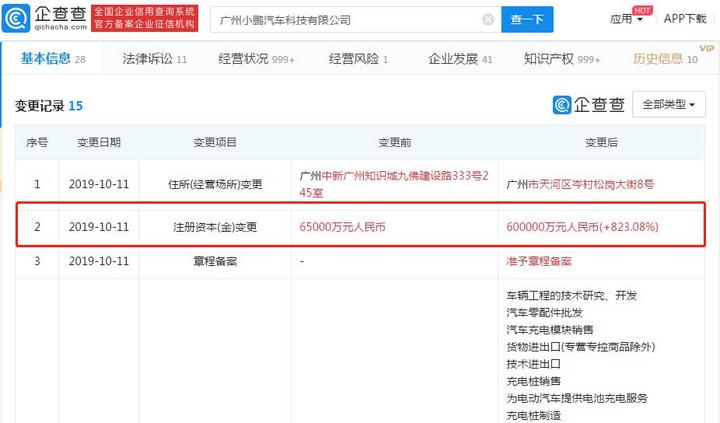
Task: Open the 经营风险 tab
Action: [x=358, y=59]
